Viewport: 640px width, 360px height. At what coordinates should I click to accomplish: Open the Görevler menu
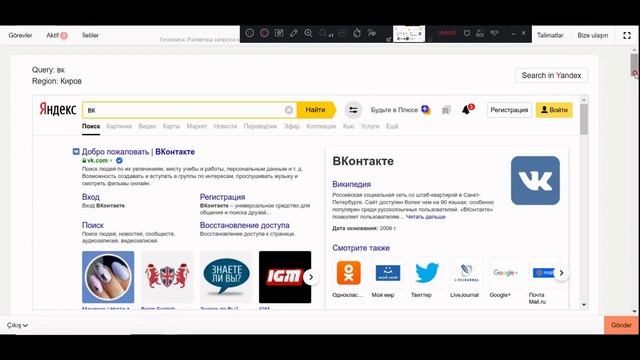coord(20,35)
